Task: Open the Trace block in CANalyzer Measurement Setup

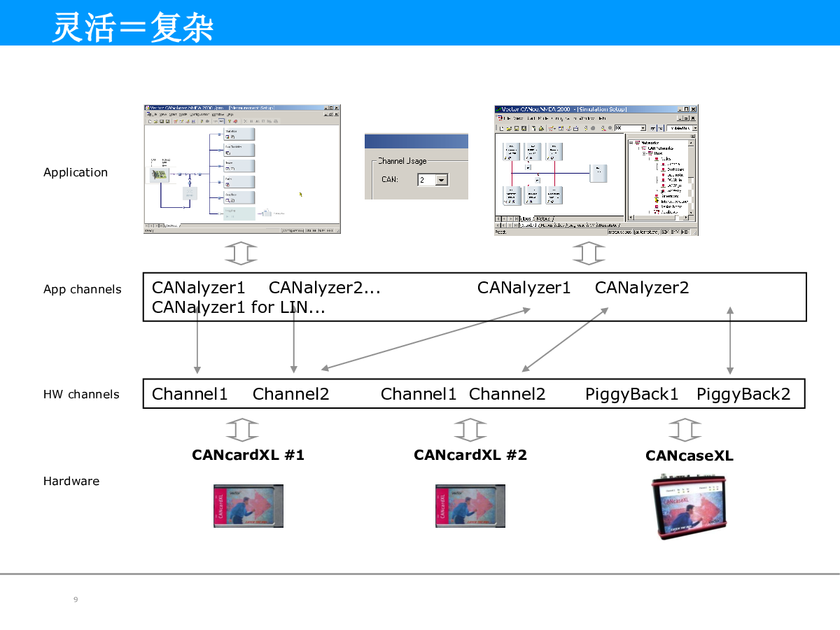Action: pyautogui.click(x=239, y=166)
